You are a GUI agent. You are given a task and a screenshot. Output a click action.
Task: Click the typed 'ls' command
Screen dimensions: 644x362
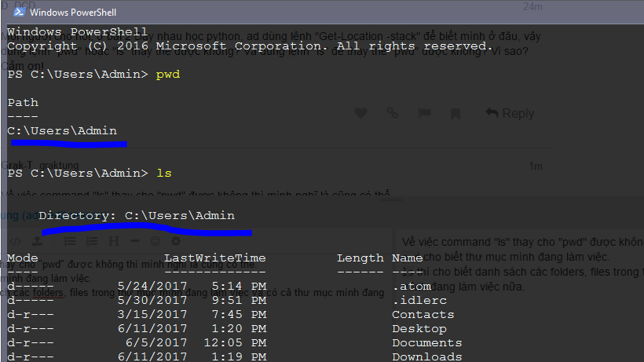pyautogui.click(x=164, y=174)
